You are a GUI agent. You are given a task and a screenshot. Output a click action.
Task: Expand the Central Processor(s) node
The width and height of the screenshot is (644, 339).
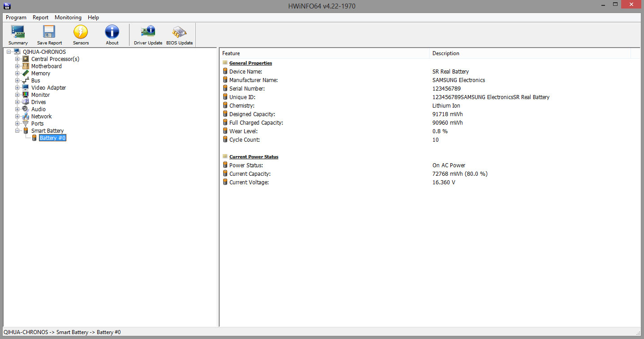pos(17,59)
